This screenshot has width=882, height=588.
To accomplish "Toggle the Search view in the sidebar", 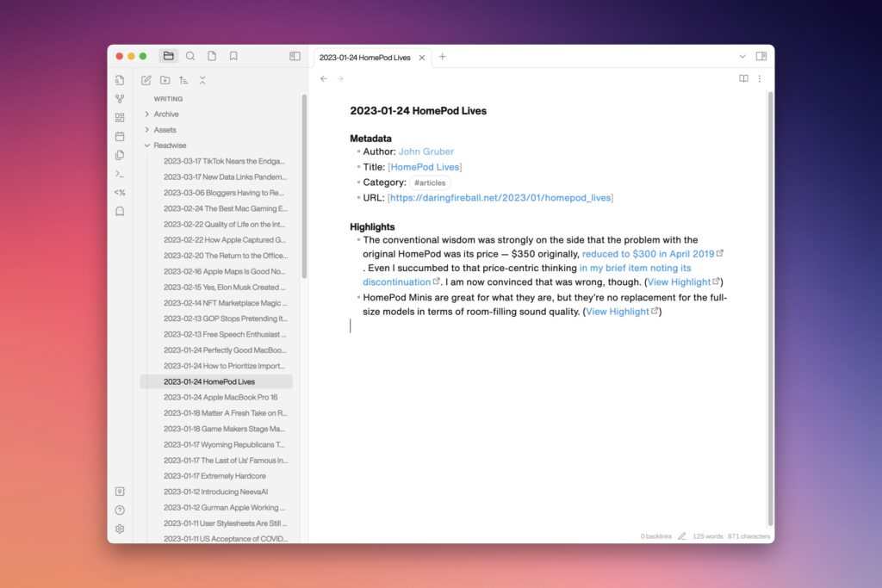I will point(190,55).
